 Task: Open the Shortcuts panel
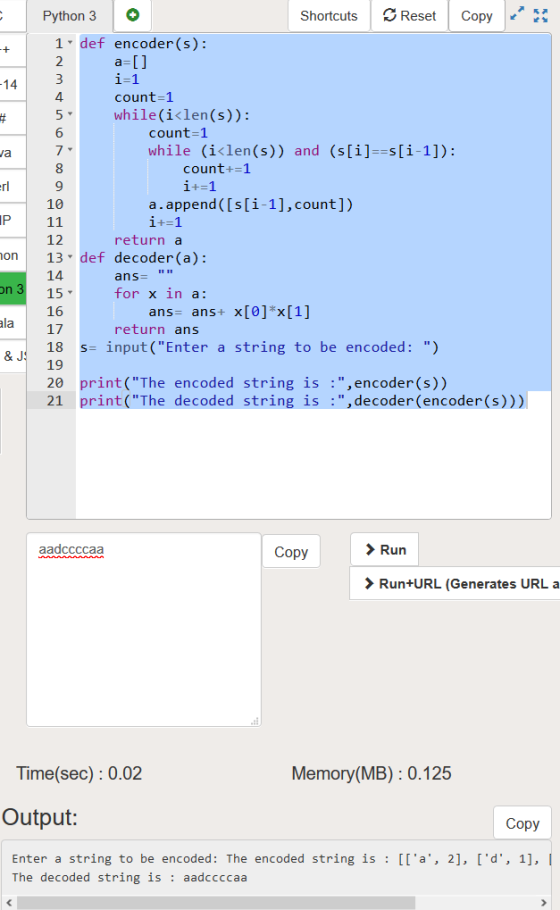click(x=328, y=16)
